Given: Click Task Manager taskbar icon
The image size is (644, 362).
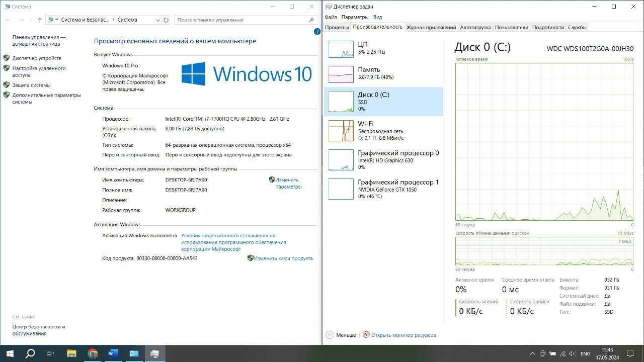Looking at the screenshot, I should tap(155, 353).
